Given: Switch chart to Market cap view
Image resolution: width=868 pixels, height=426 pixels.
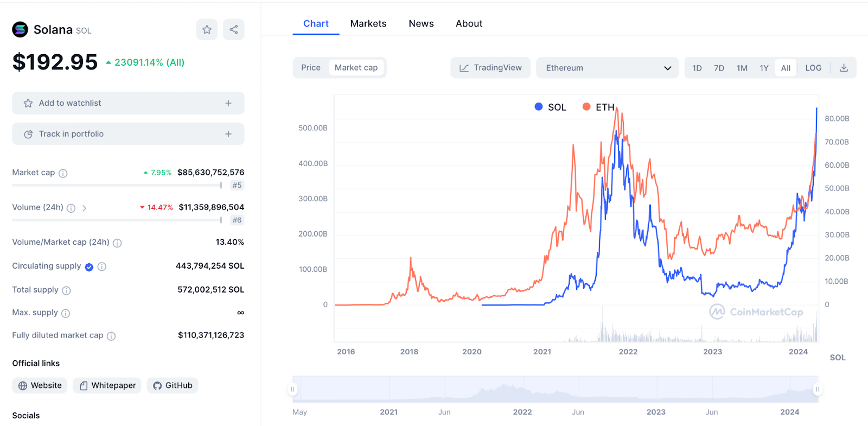Looking at the screenshot, I should (x=356, y=68).
